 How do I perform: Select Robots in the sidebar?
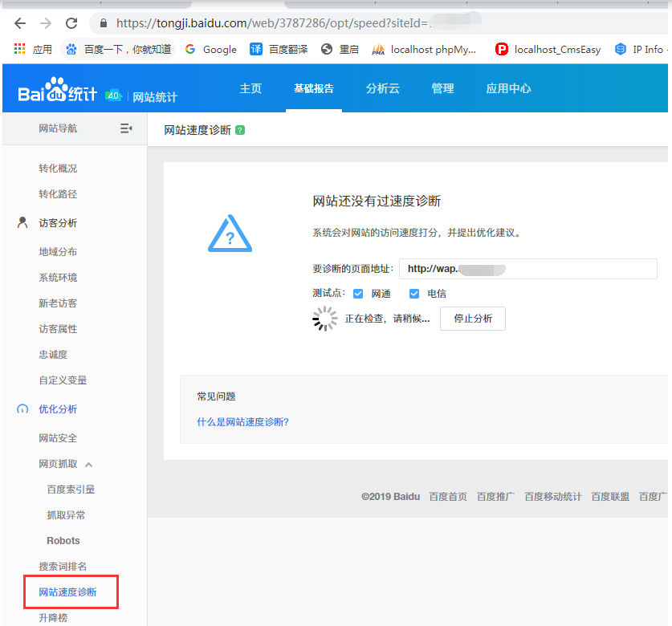(63, 541)
